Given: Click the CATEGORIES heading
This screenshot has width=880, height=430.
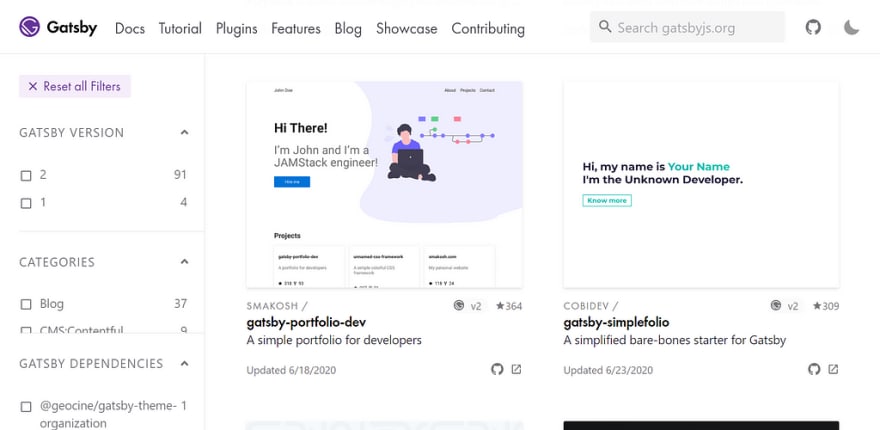Looking at the screenshot, I should click(57, 262).
